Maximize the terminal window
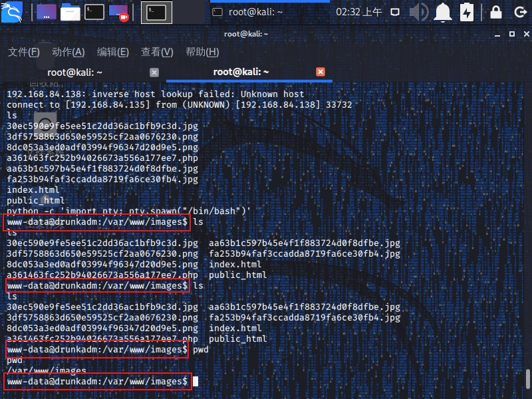 point(512,34)
